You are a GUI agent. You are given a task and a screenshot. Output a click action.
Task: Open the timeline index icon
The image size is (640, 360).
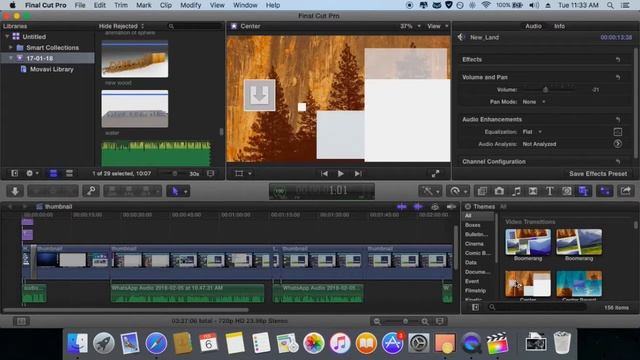click(x=21, y=322)
